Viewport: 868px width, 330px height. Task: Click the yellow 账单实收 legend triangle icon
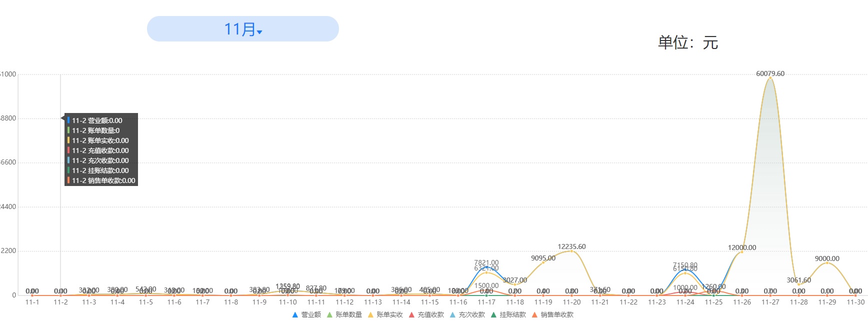coord(370,315)
